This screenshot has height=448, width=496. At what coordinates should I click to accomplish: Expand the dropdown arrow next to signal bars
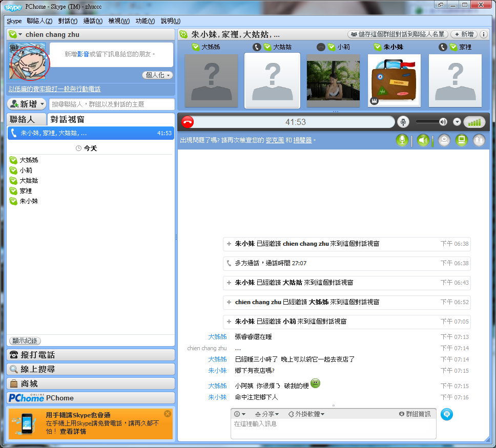coord(457,122)
